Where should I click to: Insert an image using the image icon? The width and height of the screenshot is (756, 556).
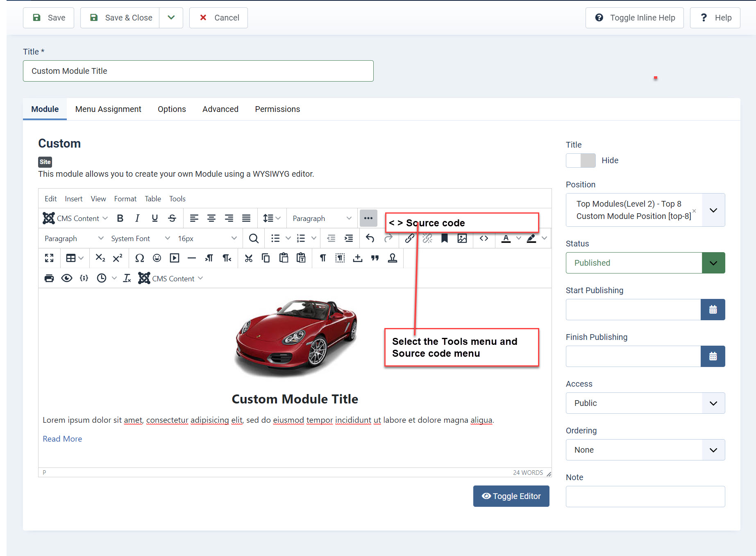click(462, 239)
